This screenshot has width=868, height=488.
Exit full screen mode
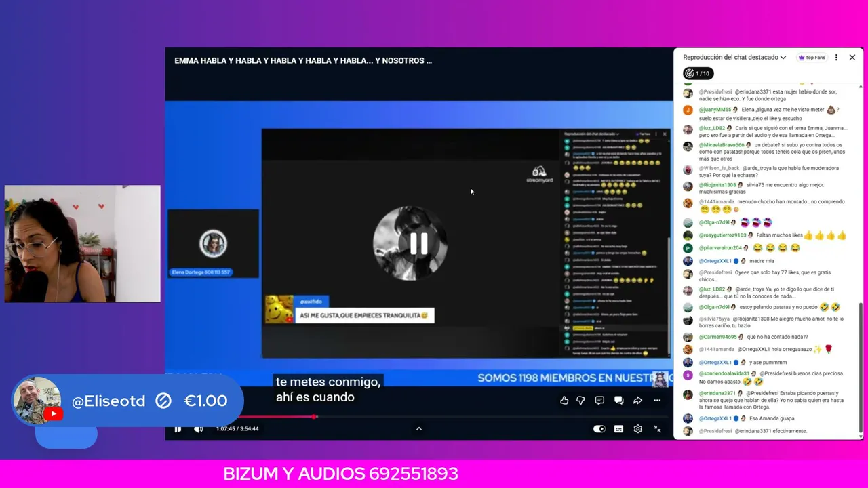657,428
